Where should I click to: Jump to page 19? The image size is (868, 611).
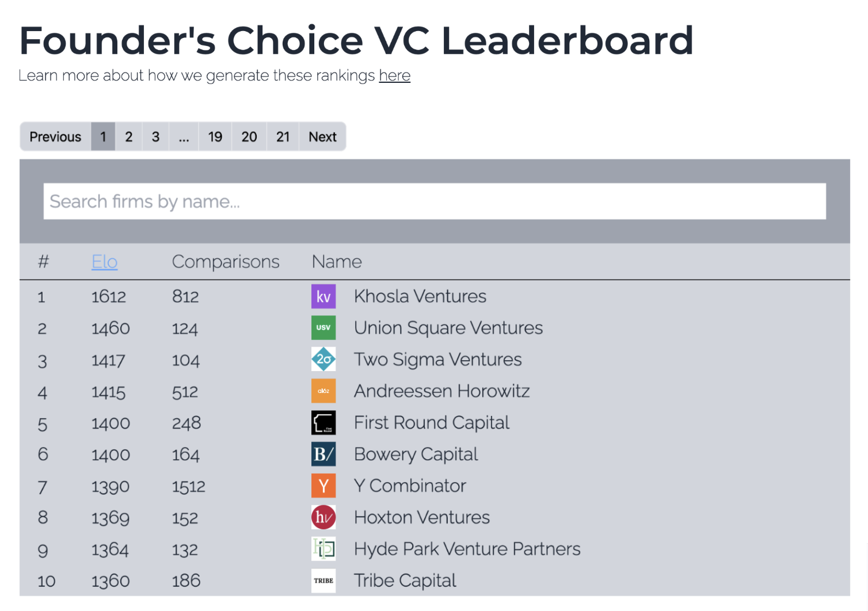tap(215, 136)
